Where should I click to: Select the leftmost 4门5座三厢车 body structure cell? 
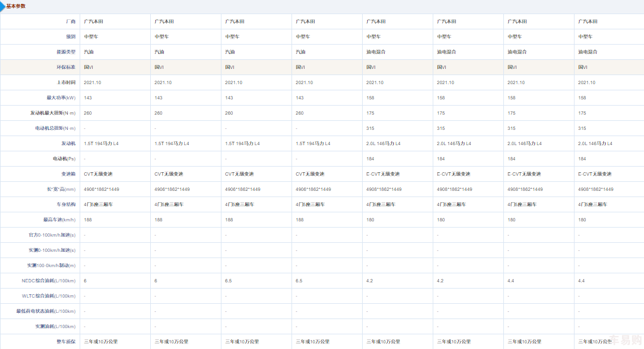[98, 204]
